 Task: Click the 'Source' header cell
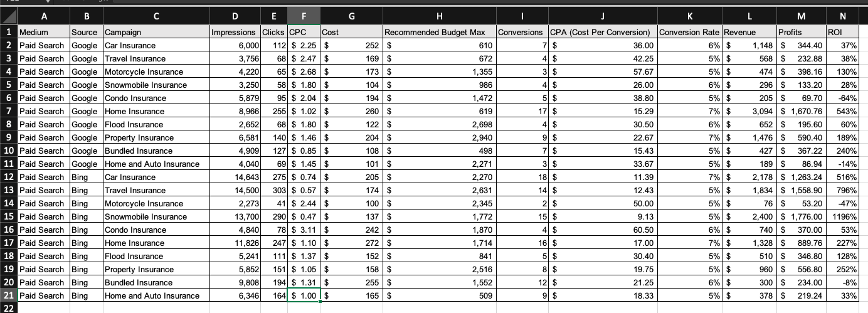[x=86, y=32]
